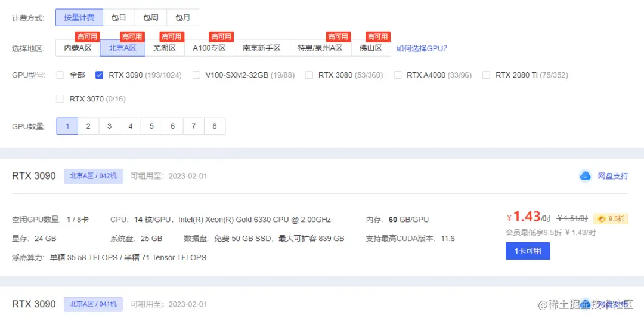Click the 网盘支持 link on 042机 card

(613, 177)
